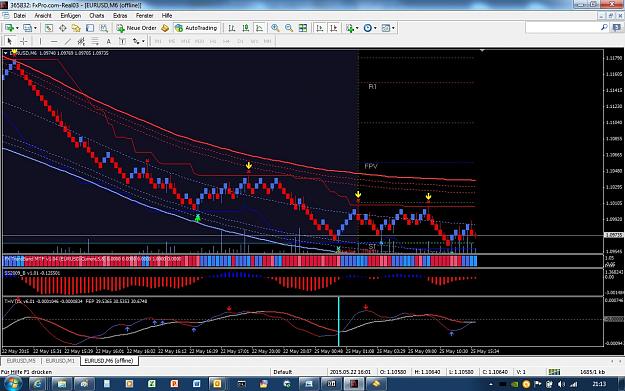This screenshot has width=625, height=391.
Task: Open the Extras menu
Action: click(x=120, y=16)
